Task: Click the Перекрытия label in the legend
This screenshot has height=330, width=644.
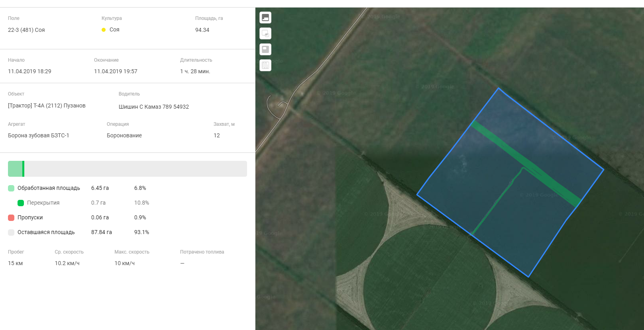Action: (43, 203)
